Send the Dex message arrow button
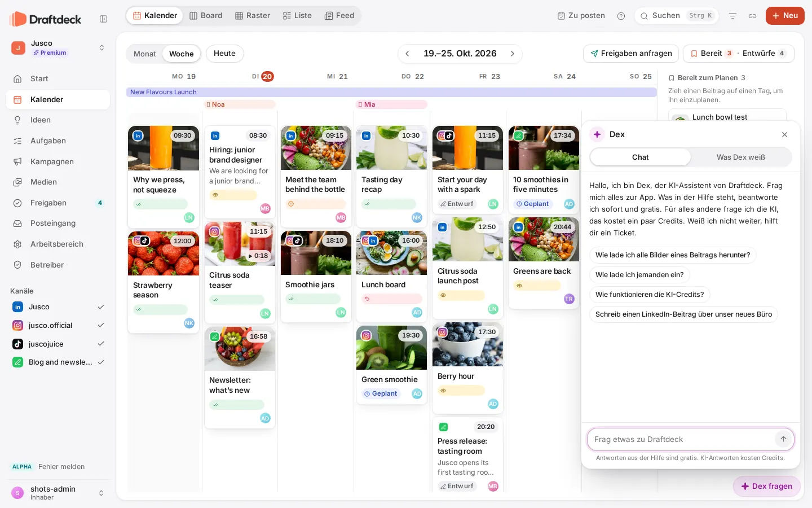812x508 pixels. [783, 439]
